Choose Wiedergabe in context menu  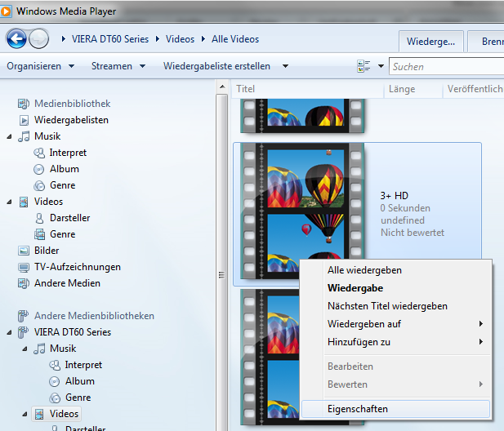pos(396,288)
